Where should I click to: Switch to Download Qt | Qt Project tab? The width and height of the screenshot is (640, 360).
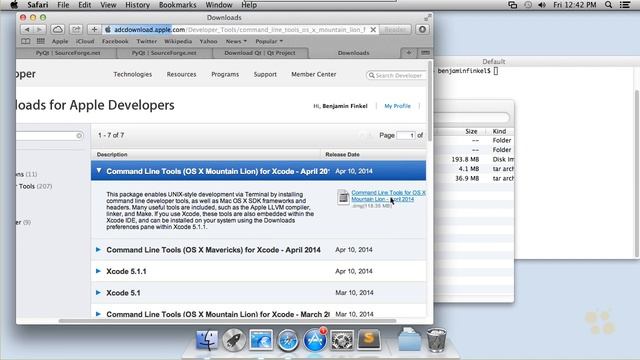point(260,53)
